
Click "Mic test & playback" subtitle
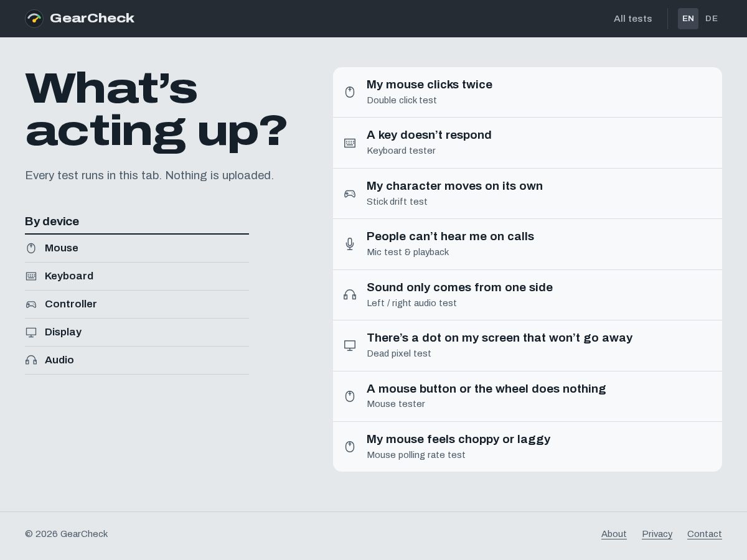[x=408, y=252]
